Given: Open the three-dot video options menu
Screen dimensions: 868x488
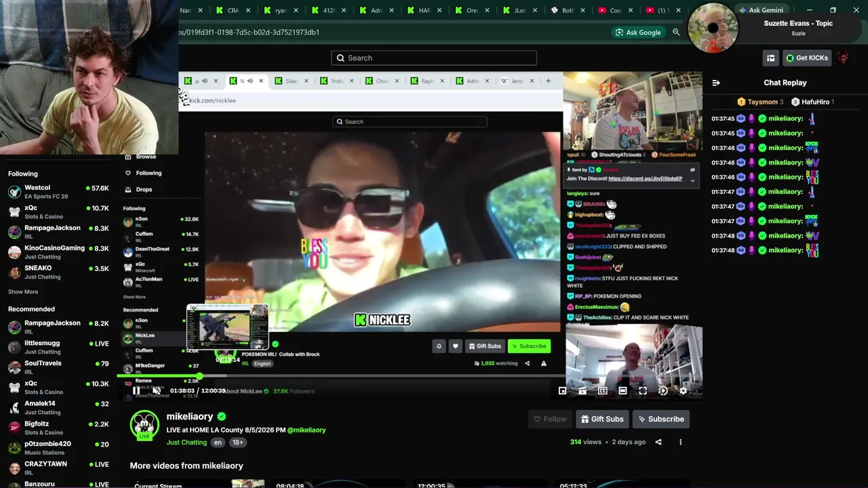Looking at the screenshot, I should click(x=680, y=442).
